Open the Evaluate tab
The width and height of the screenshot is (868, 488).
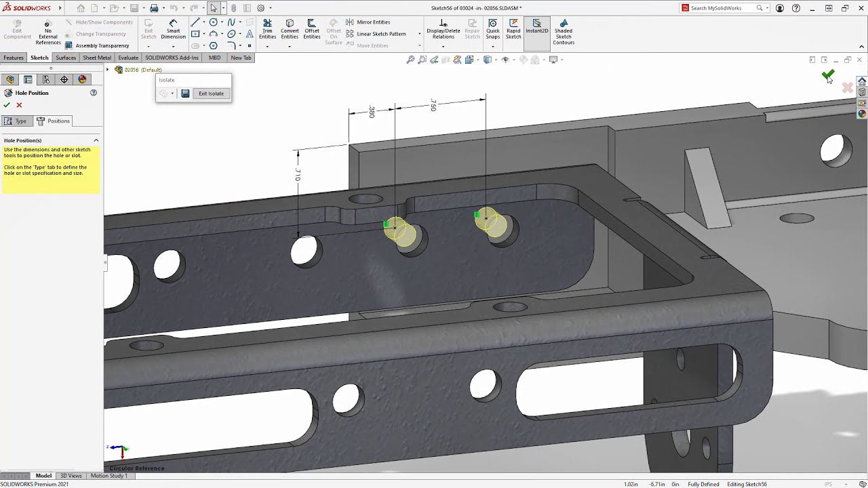128,58
